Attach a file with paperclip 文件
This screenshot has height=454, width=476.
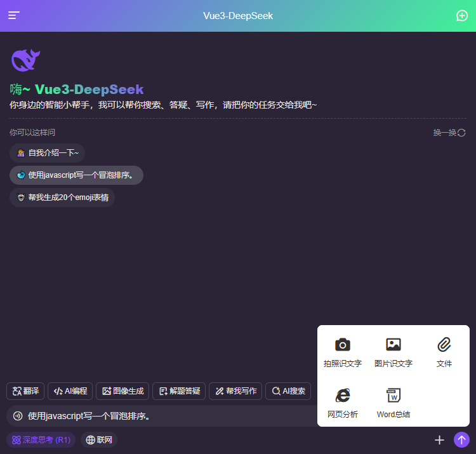(444, 352)
